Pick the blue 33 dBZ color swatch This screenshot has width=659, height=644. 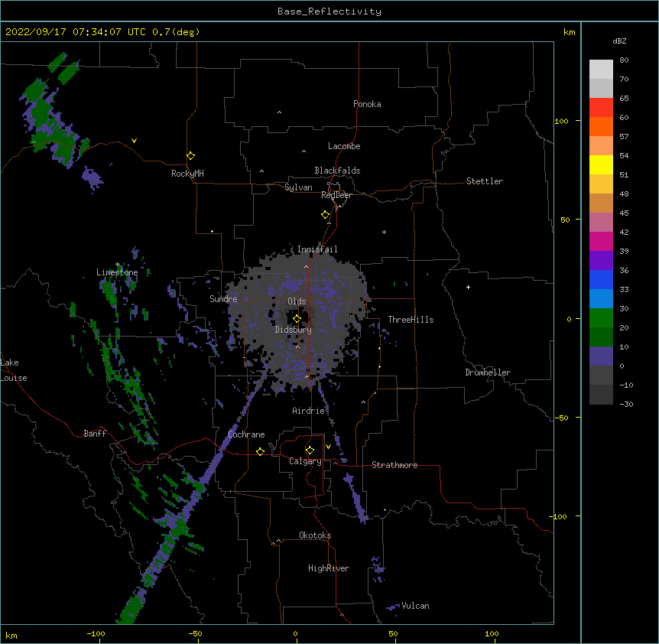tap(601, 279)
